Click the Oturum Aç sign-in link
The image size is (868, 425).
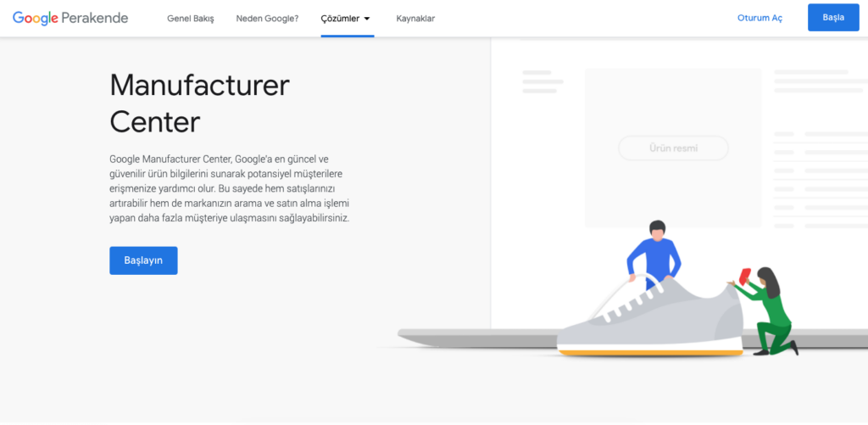[760, 18]
